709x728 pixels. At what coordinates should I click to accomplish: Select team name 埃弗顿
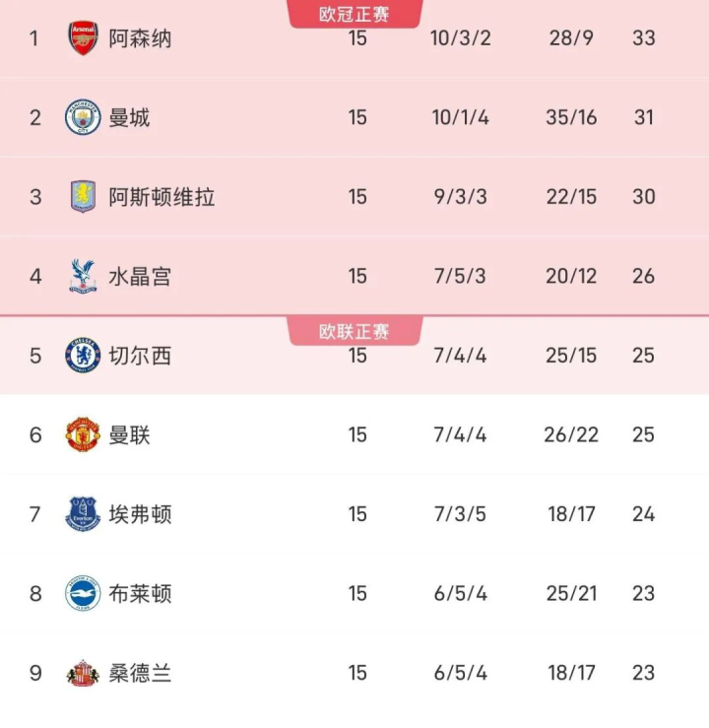140,514
